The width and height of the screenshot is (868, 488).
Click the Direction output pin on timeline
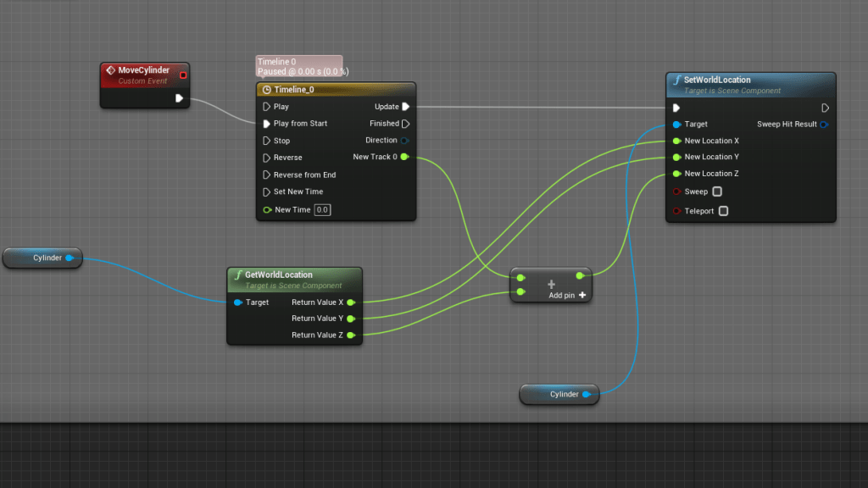tap(404, 141)
